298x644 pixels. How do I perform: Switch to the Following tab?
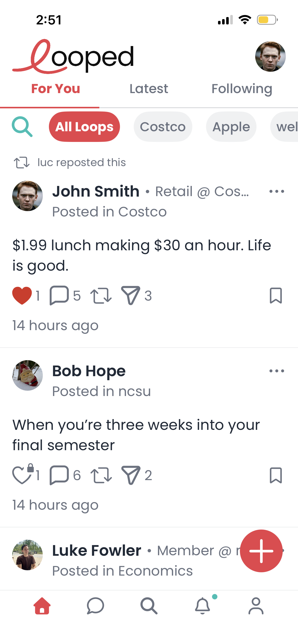(x=242, y=89)
